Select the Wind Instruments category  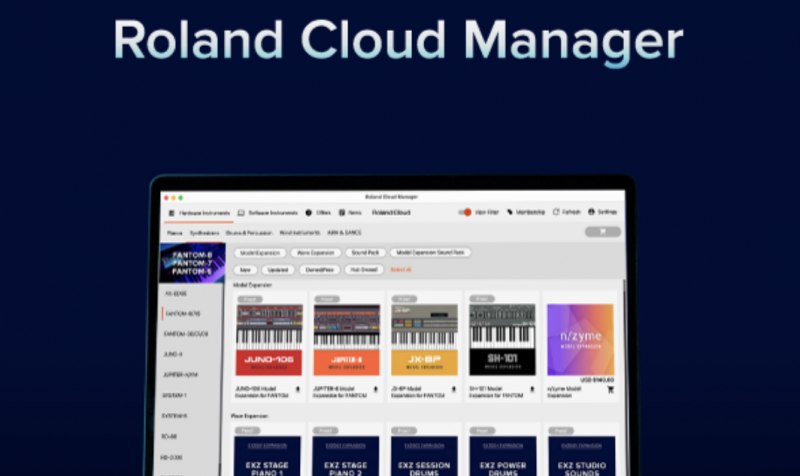point(299,233)
